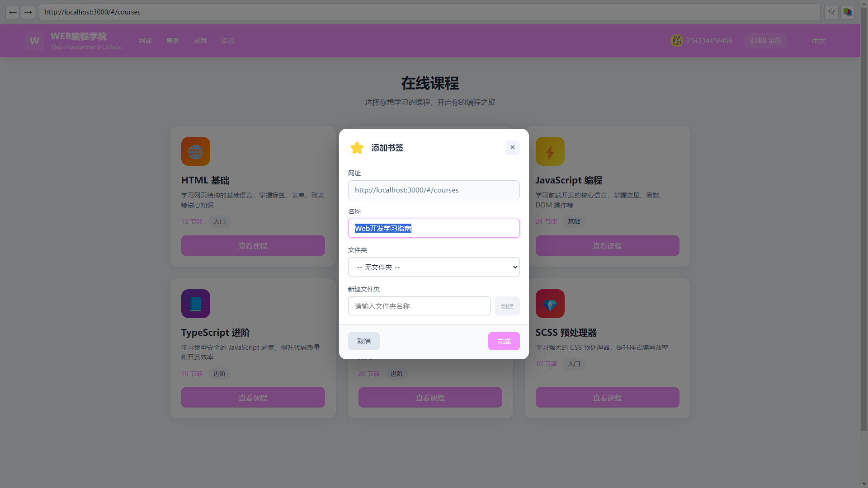Image resolution: width=868 pixels, height=488 pixels.
Task: Click the WEB编程学院 W logo
Action: tap(33, 40)
